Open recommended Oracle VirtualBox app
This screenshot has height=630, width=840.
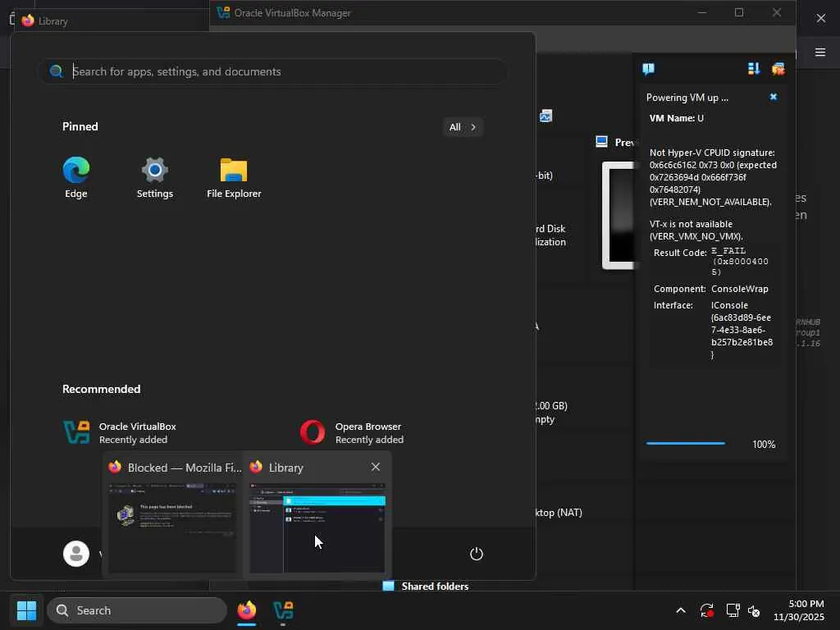pyautogui.click(x=120, y=433)
